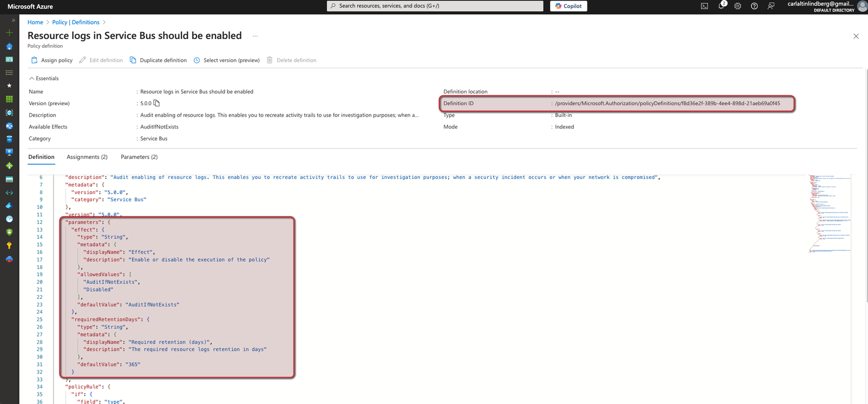Open SQL databases from the sidebar
868x404 pixels.
(x=9, y=139)
